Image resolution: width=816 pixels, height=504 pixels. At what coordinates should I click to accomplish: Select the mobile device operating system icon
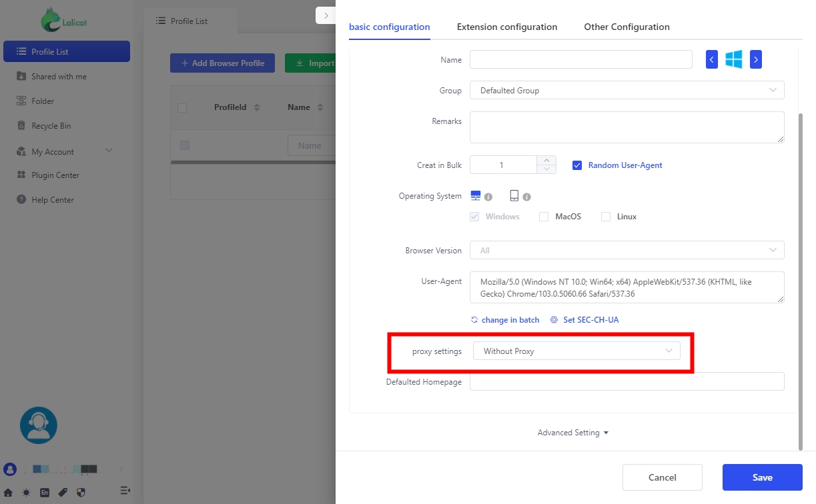(514, 195)
